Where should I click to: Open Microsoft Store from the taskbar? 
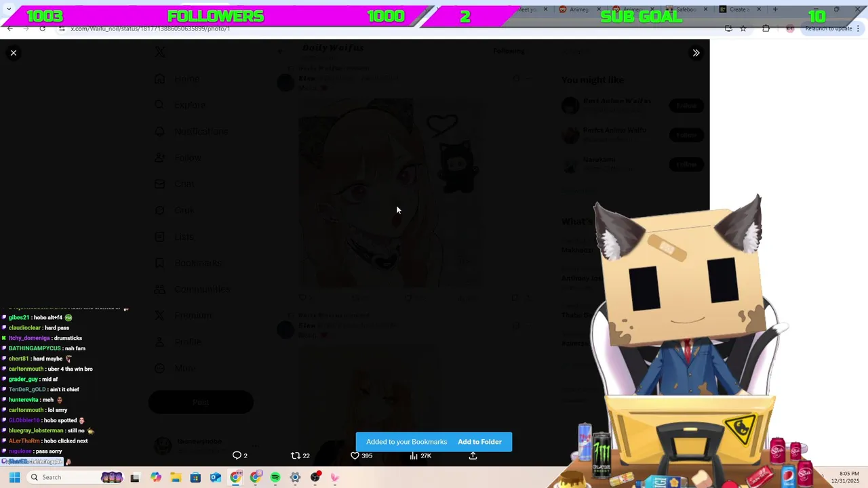[195, 477]
